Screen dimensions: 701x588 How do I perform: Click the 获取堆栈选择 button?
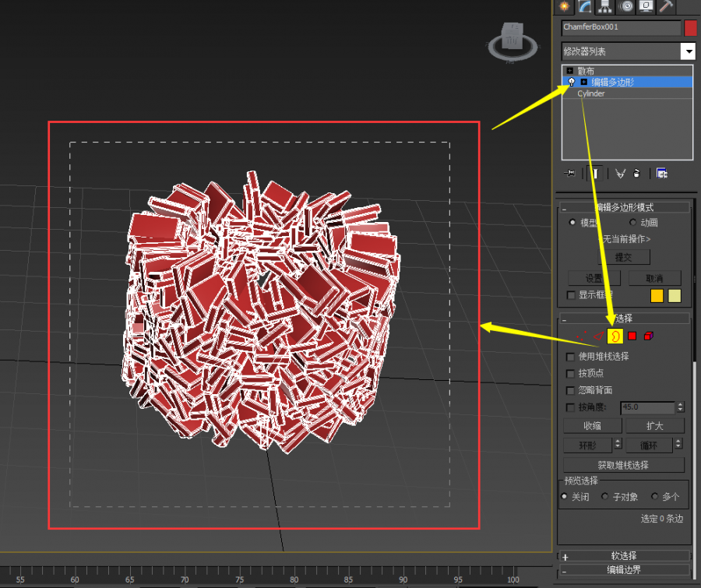click(623, 465)
